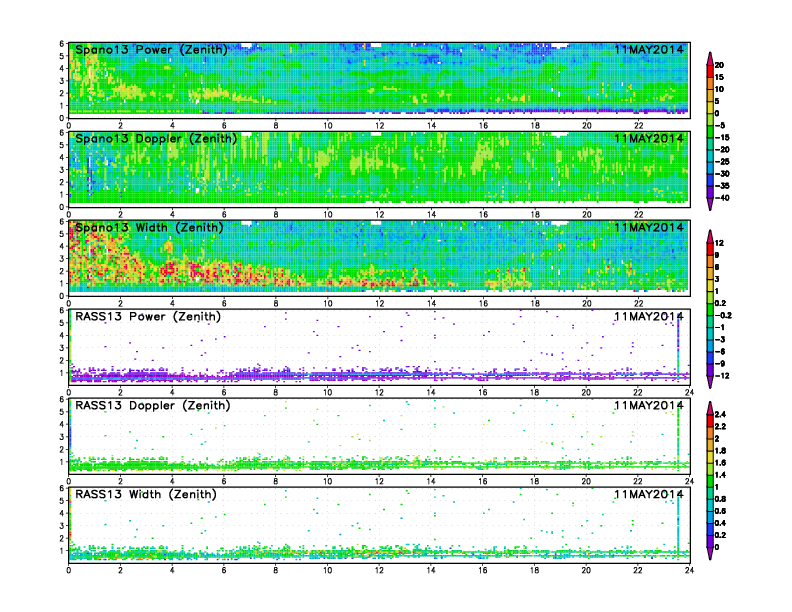Image resolution: width=792 pixels, height=612 pixels.
Task: Click the purple bottom arrow of the top color bar
Action: click(x=710, y=206)
